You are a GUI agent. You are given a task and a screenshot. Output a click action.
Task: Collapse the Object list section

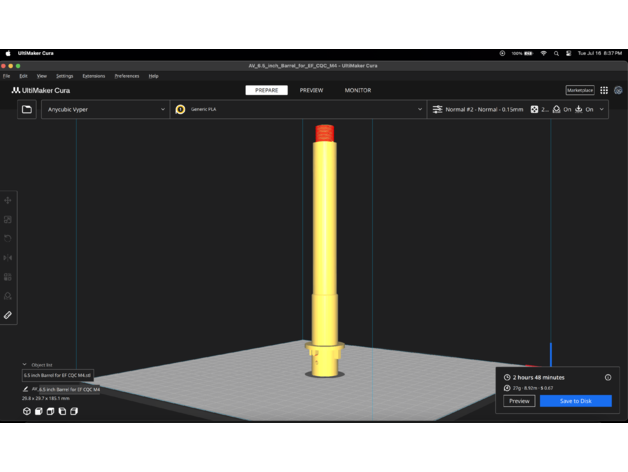25,365
